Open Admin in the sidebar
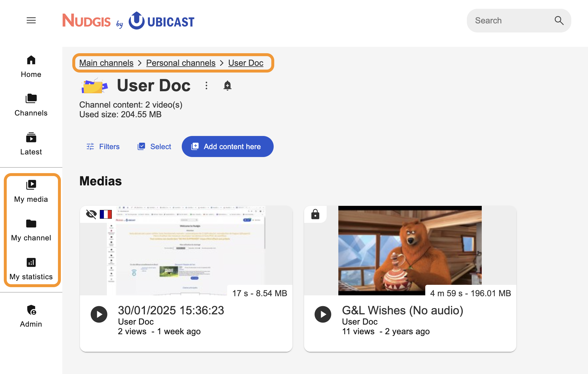 31,316
